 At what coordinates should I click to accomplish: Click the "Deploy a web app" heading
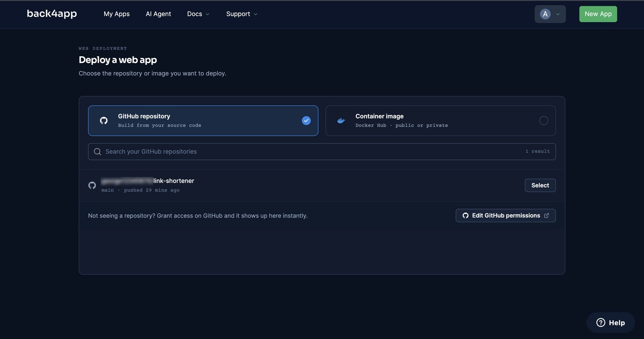118,60
